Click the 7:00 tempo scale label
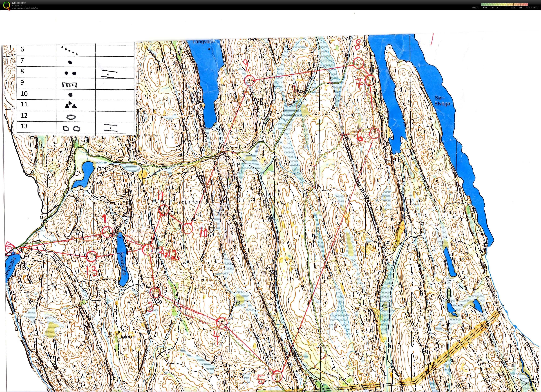 (506, 7)
